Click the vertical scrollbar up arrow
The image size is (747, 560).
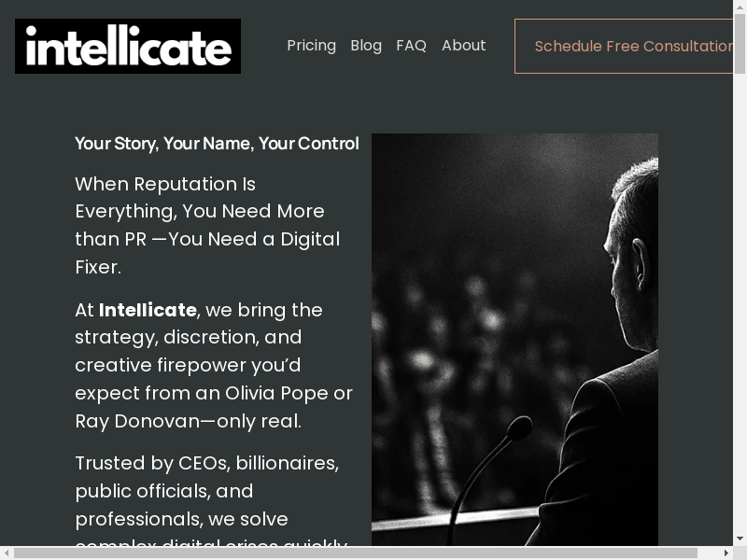pyautogui.click(x=740, y=7)
